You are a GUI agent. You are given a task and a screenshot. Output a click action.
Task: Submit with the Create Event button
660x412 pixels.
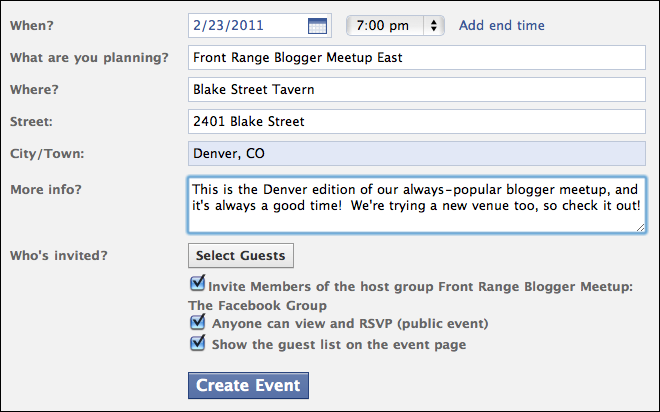[248, 385]
